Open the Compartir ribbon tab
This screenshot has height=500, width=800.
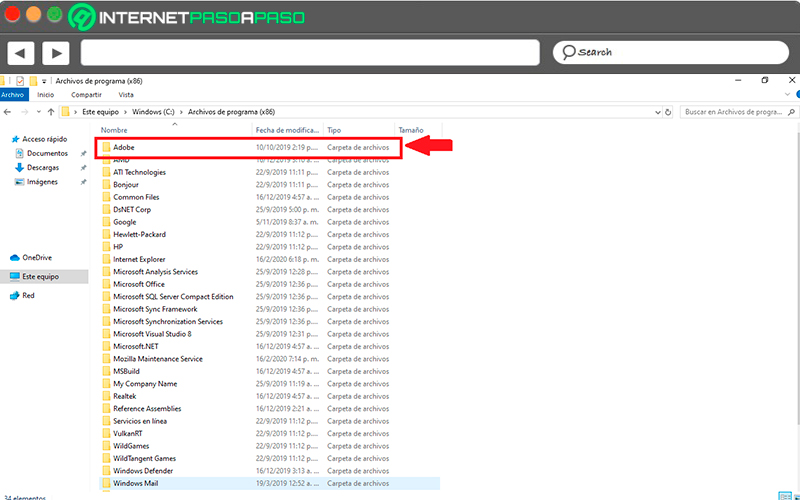tap(86, 95)
